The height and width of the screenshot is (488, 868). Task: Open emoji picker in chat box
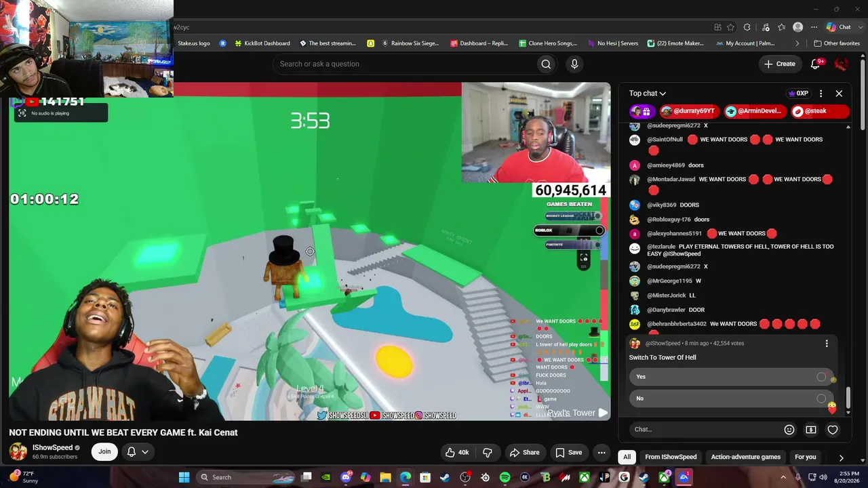[789, 429]
